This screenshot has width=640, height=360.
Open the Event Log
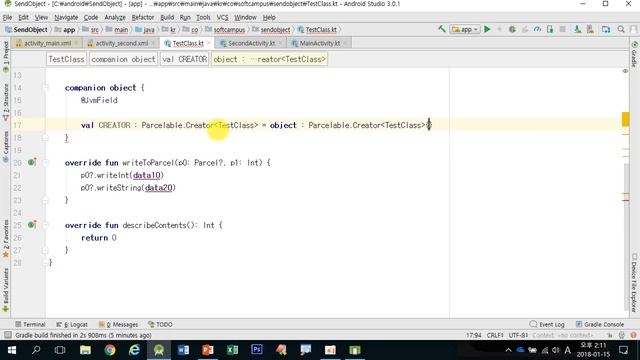click(x=547, y=324)
